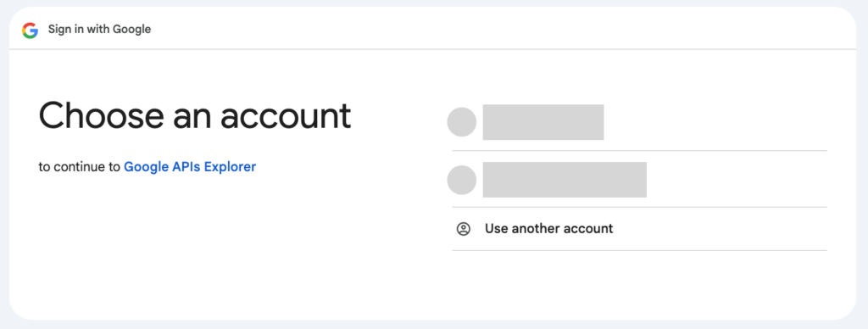Click the word Explorer in blue link
The height and width of the screenshot is (329, 868).
coord(231,167)
